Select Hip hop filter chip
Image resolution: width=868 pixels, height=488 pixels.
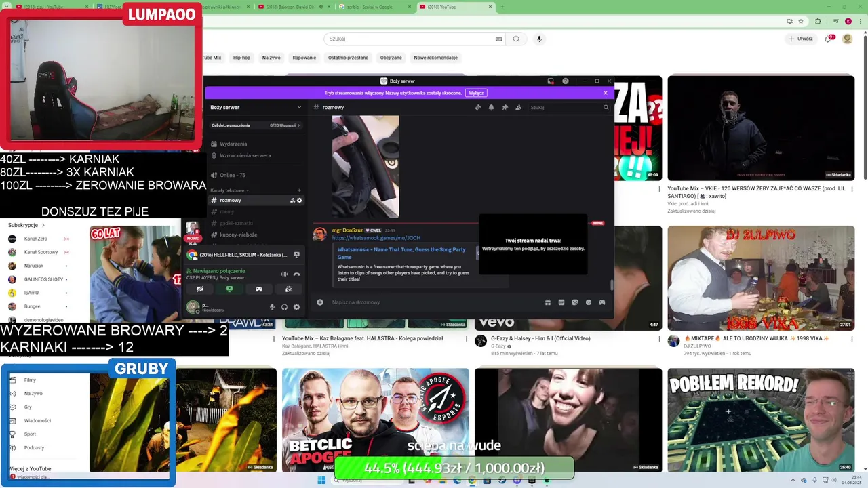click(x=241, y=58)
